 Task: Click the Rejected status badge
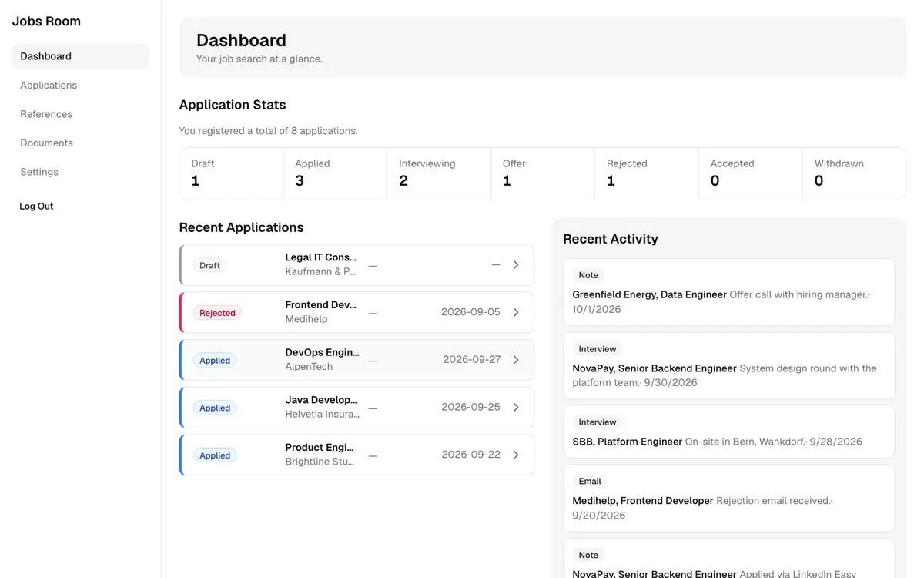click(217, 313)
